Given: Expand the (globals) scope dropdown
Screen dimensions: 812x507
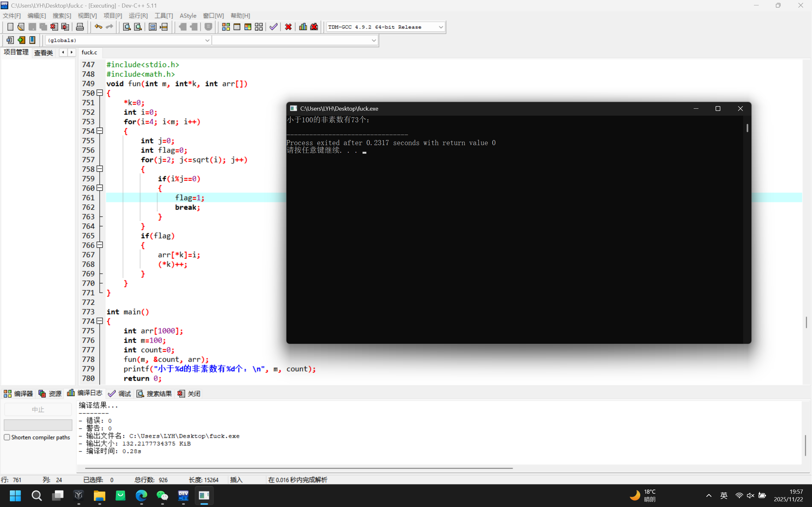Looking at the screenshot, I should [x=207, y=40].
